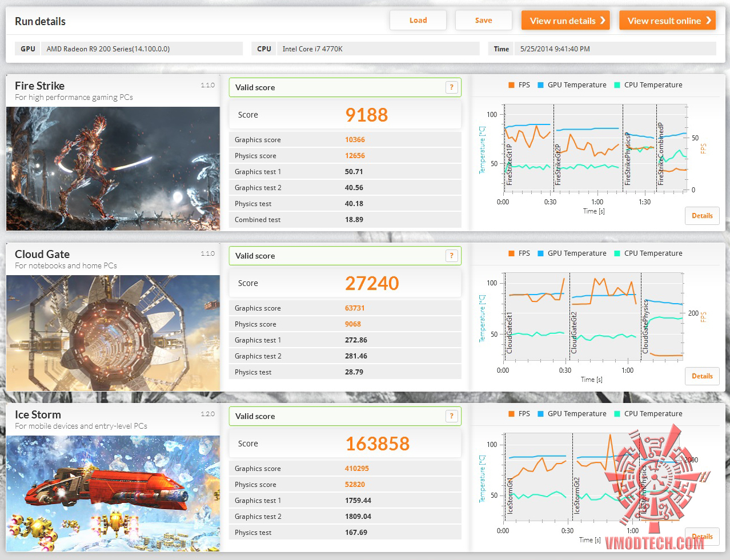Click the GPU name AMD Radeon R9 200 Series
The width and height of the screenshot is (730, 560).
pos(108,49)
